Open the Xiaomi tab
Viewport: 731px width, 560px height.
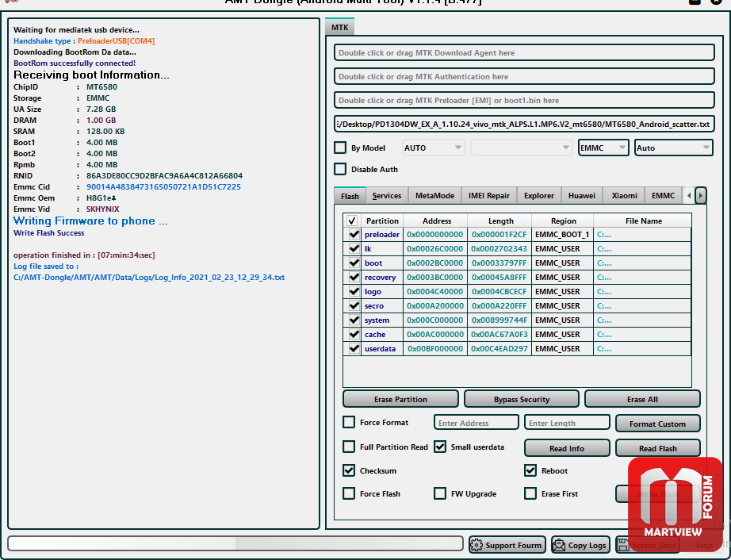[x=624, y=196]
